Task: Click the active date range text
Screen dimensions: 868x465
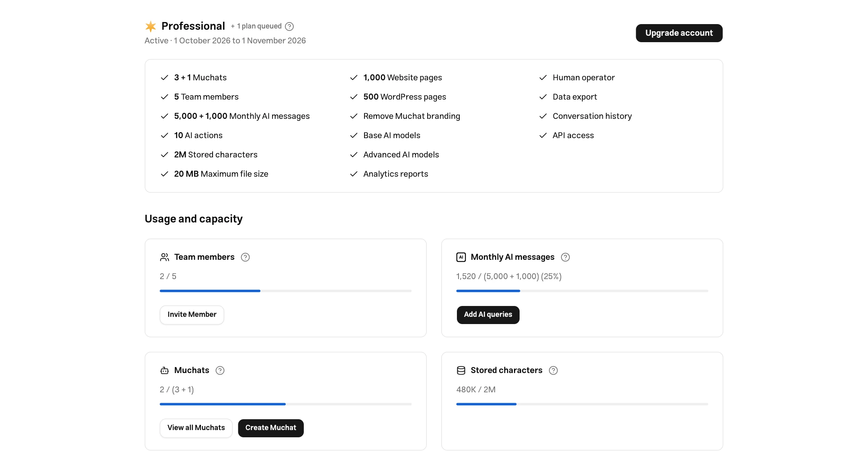Action: pos(225,41)
